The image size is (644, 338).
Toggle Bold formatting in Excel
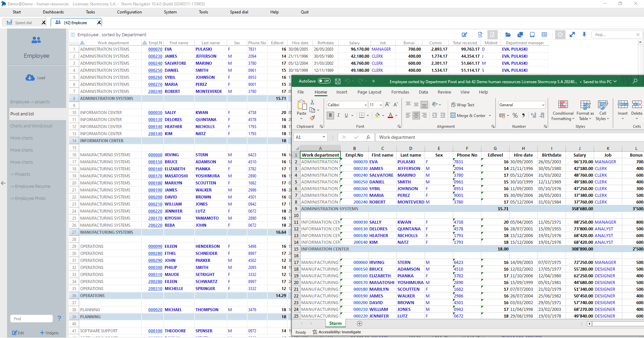click(330, 115)
